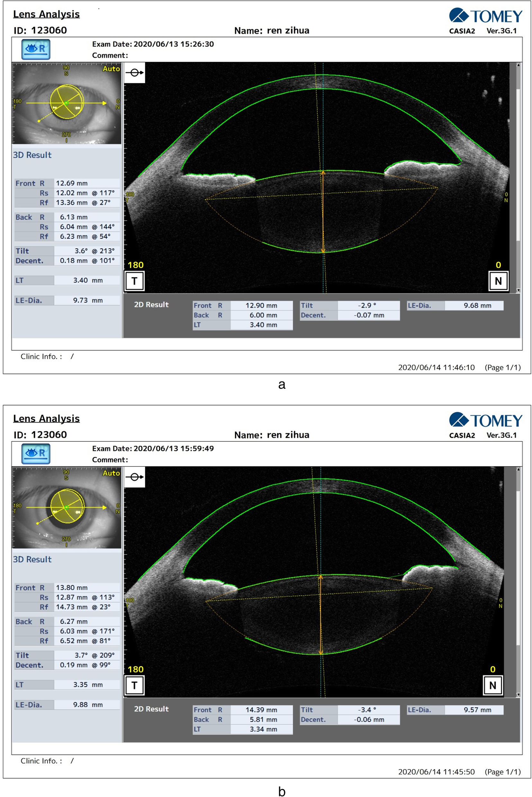Click print timestamp 2020/06/14 11:46:10
The height and width of the screenshot is (797, 532).
(436, 368)
